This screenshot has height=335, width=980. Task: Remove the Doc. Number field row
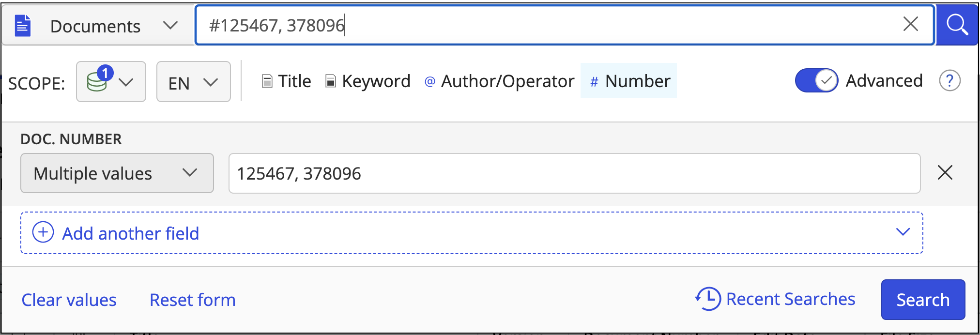945,173
